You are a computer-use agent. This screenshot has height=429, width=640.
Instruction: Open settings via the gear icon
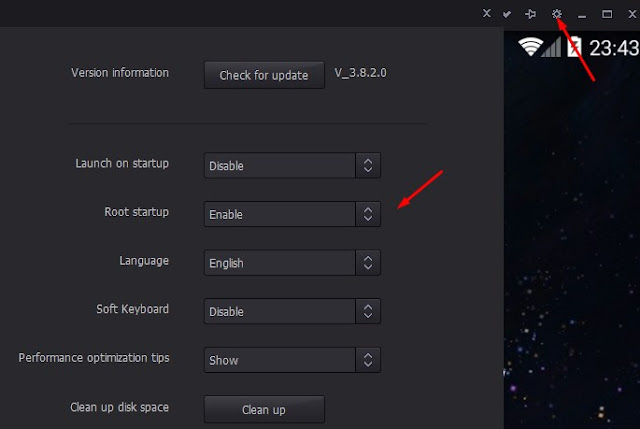pos(556,14)
